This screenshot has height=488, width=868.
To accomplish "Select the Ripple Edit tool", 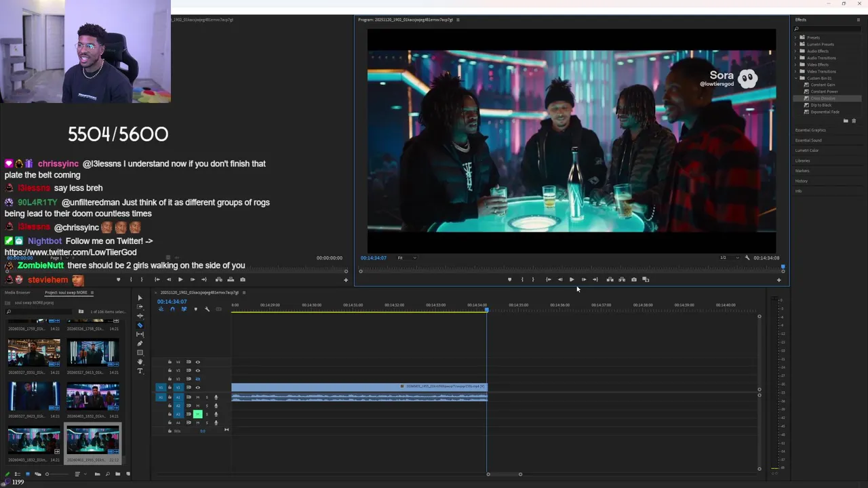I will pyautogui.click(x=140, y=316).
